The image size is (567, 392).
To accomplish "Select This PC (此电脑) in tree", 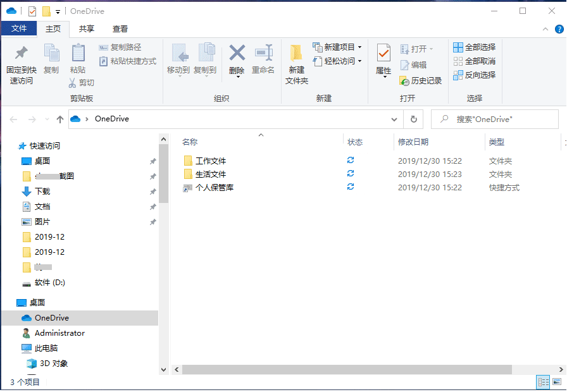I will pyautogui.click(x=46, y=348).
